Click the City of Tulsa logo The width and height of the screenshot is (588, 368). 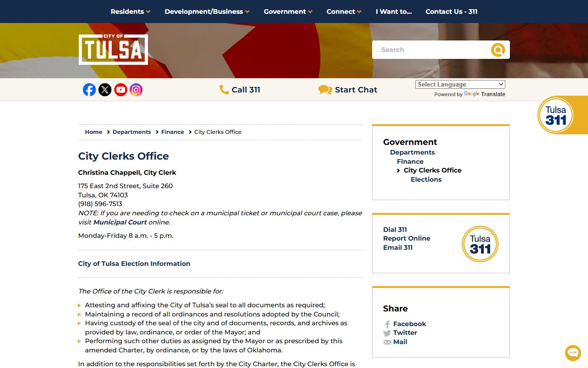click(x=113, y=50)
